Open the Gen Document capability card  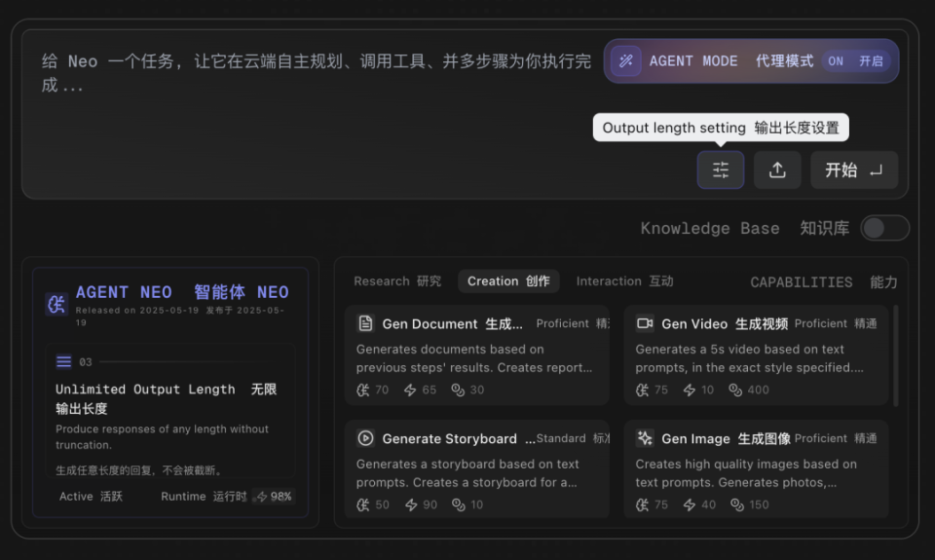tap(477, 355)
